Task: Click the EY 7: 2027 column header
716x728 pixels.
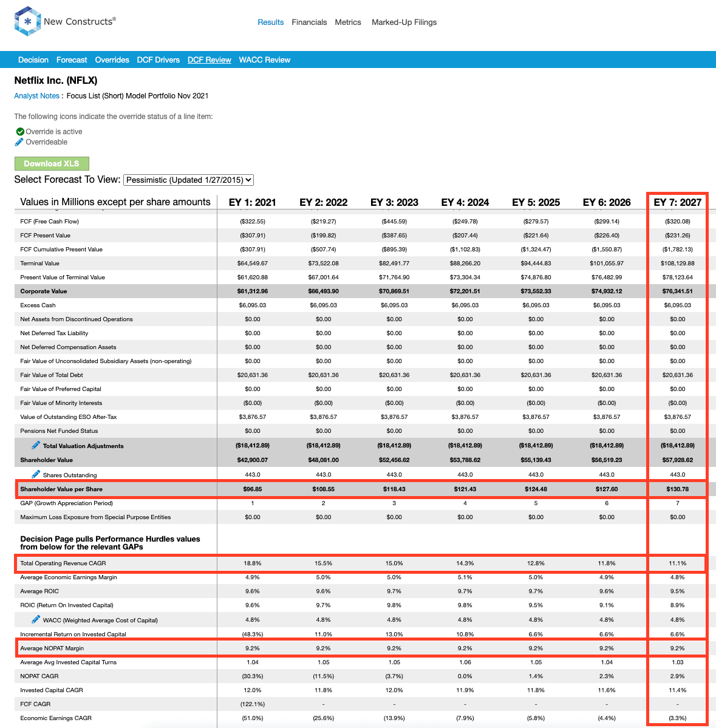Action: point(678,202)
